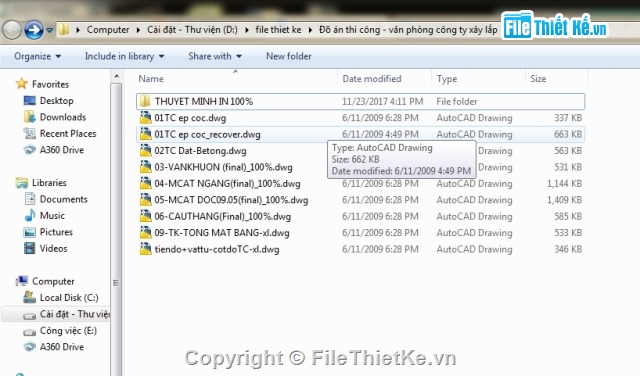
Task: Create a New folder
Action: [289, 56]
